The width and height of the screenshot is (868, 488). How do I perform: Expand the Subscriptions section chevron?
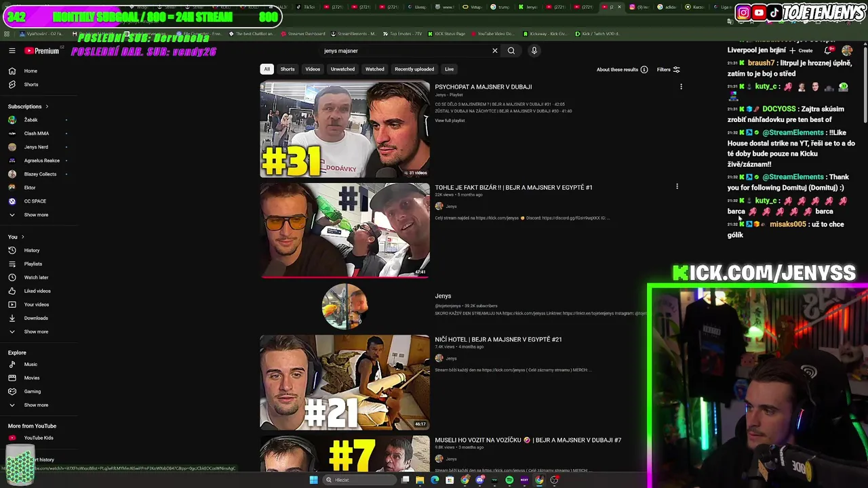[x=47, y=106]
